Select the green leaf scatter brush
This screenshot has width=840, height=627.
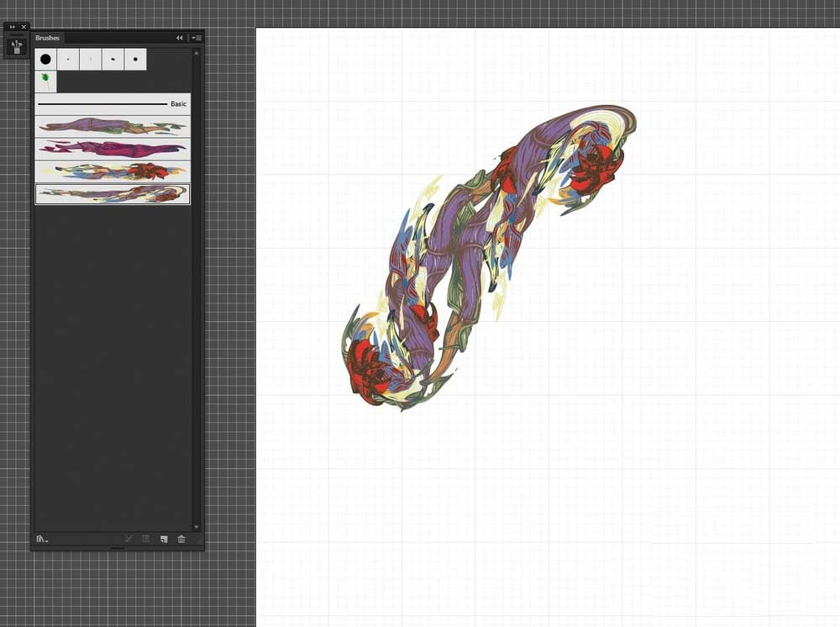pyautogui.click(x=45, y=82)
